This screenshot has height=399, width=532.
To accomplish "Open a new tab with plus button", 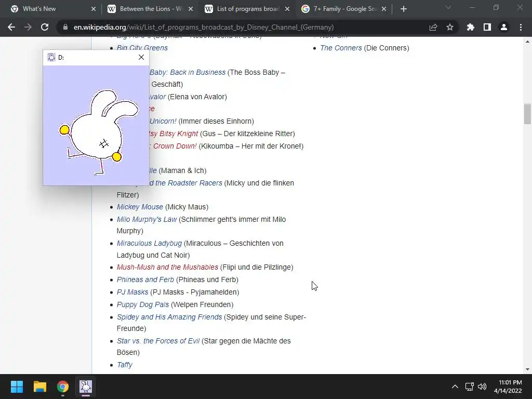I will pyautogui.click(x=403, y=9).
